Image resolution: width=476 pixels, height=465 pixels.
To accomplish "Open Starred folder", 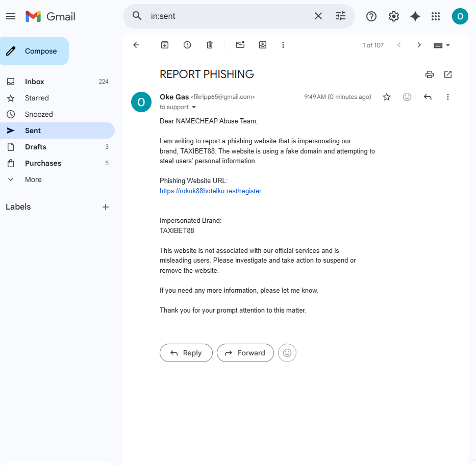I will (57, 98).
